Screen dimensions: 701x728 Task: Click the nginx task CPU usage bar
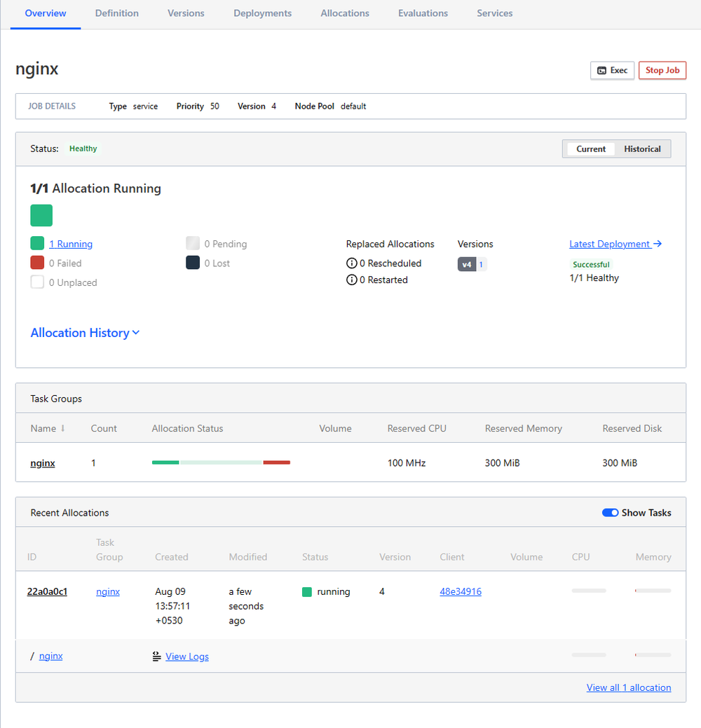pyautogui.click(x=589, y=654)
